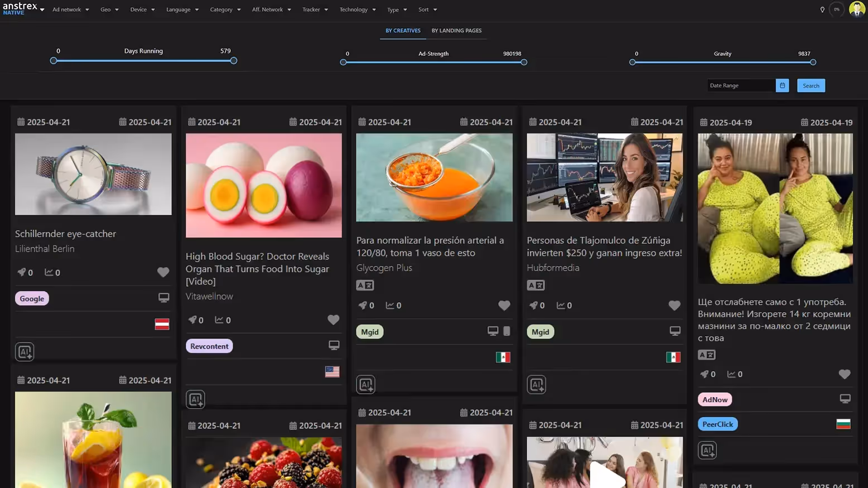Click the 0% progress circle indicator
Viewport: 868px width, 488px height.
coord(836,9)
